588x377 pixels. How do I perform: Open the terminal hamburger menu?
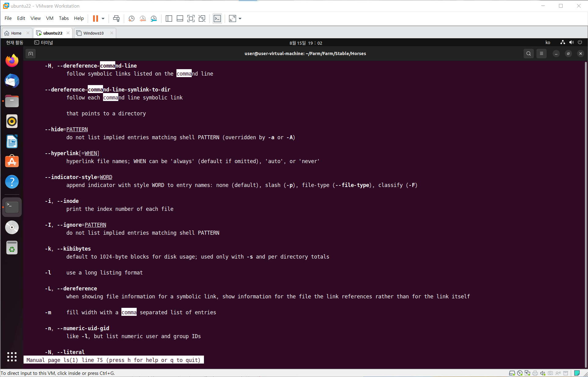click(541, 54)
